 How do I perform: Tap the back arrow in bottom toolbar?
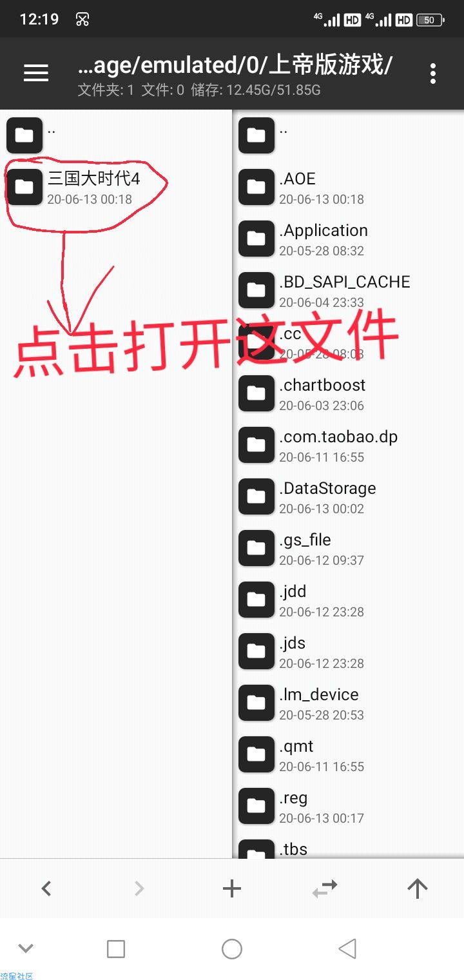click(46, 888)
